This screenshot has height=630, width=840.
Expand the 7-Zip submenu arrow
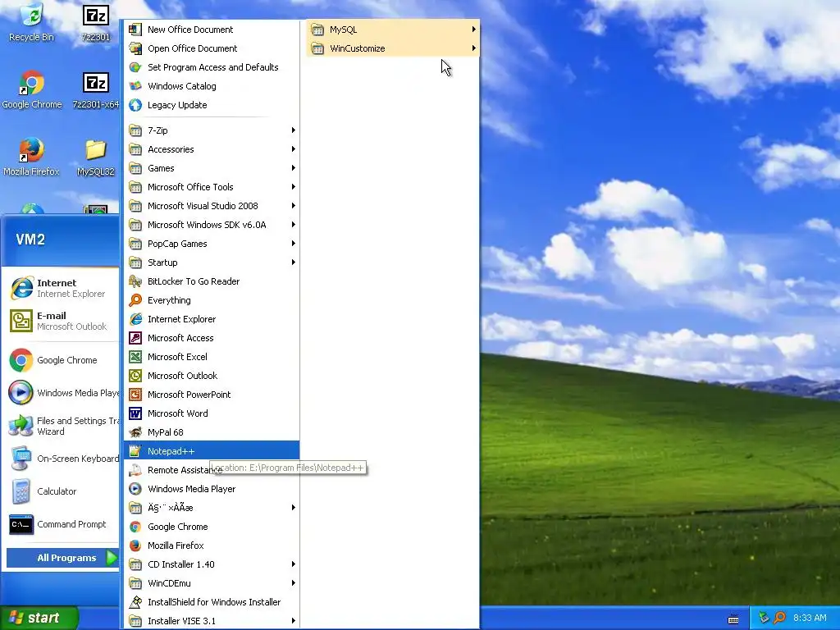(x=293, y=130)
